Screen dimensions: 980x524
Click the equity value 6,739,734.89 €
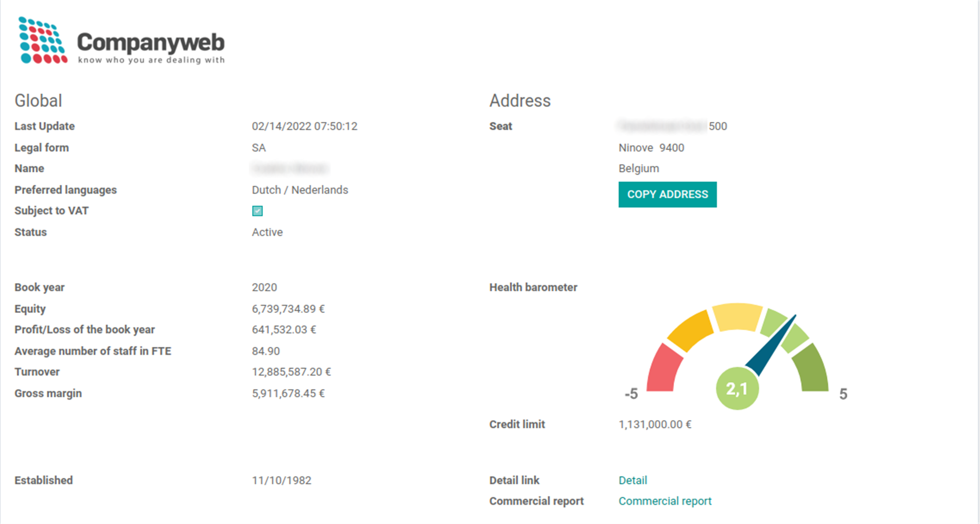pos(288,309)
